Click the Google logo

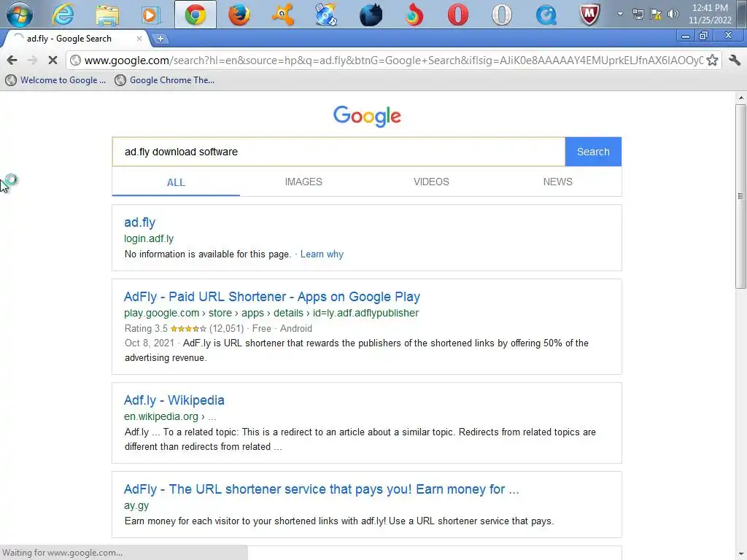(367, 116)
